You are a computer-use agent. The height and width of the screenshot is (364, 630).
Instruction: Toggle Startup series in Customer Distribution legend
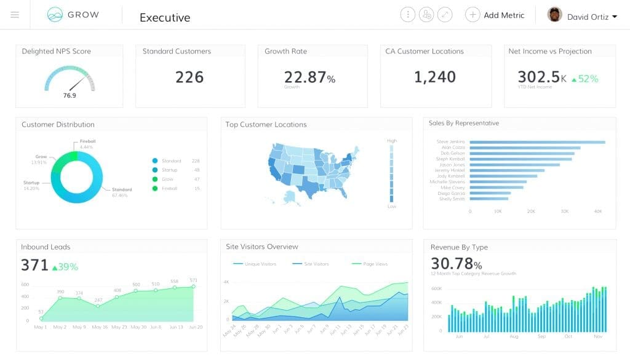[x=155, y=170]
